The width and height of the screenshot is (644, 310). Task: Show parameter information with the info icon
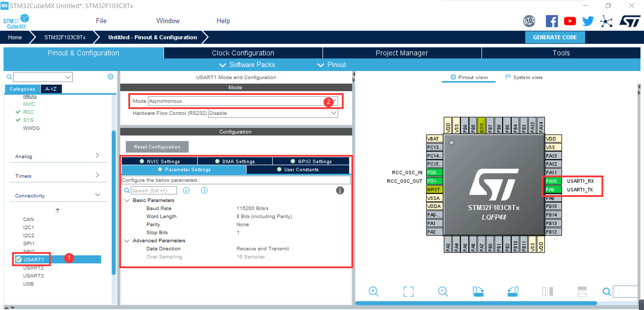click(x=340, y=190)
